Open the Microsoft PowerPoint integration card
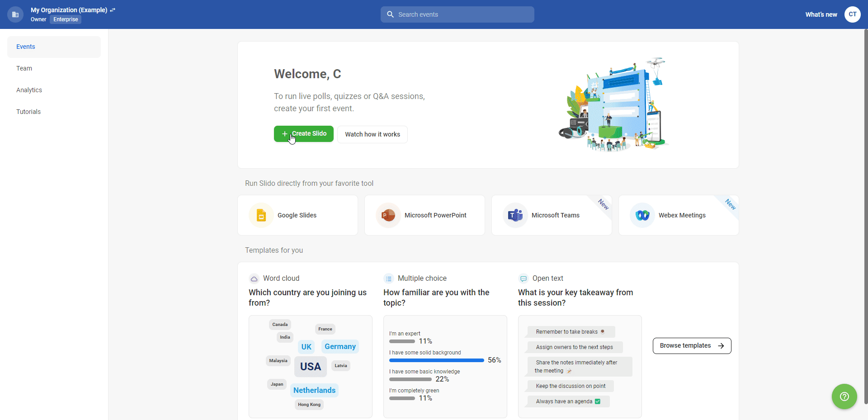This screenshot has height=420, width=868. [x=425, y=215]
